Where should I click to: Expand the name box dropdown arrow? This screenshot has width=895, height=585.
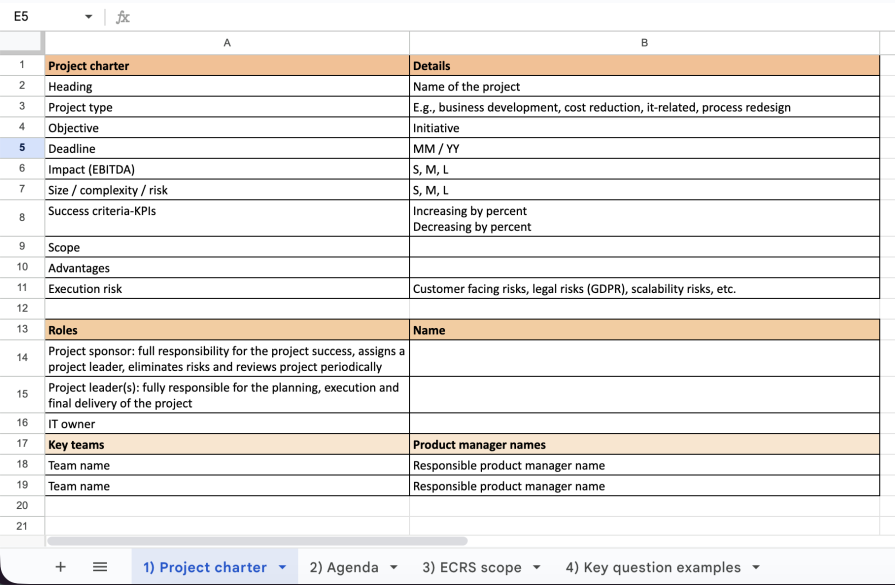pyautogui.click(x=88, y=17)
